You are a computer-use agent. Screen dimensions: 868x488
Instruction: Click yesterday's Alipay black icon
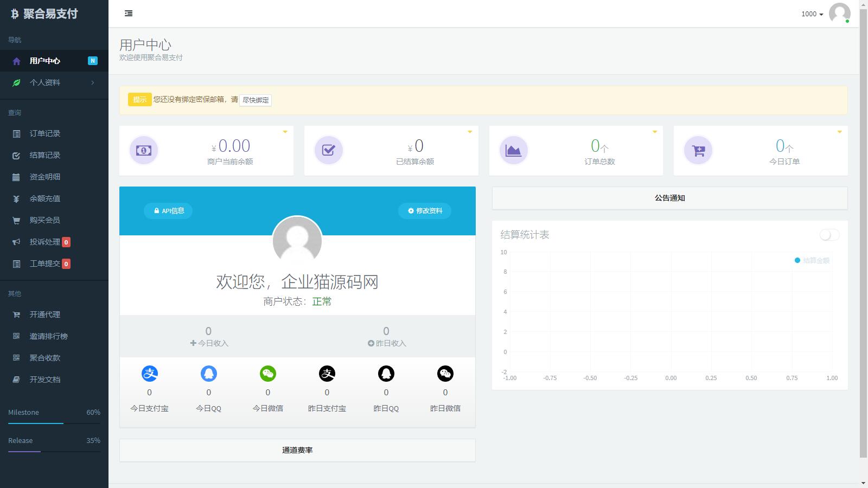pos(327,374)
